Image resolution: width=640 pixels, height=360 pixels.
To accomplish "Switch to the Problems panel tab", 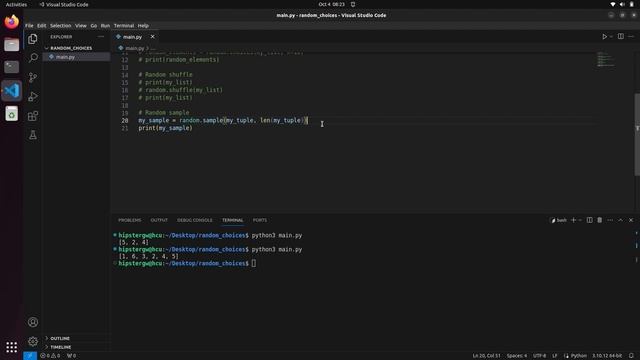I will [129, 220].
